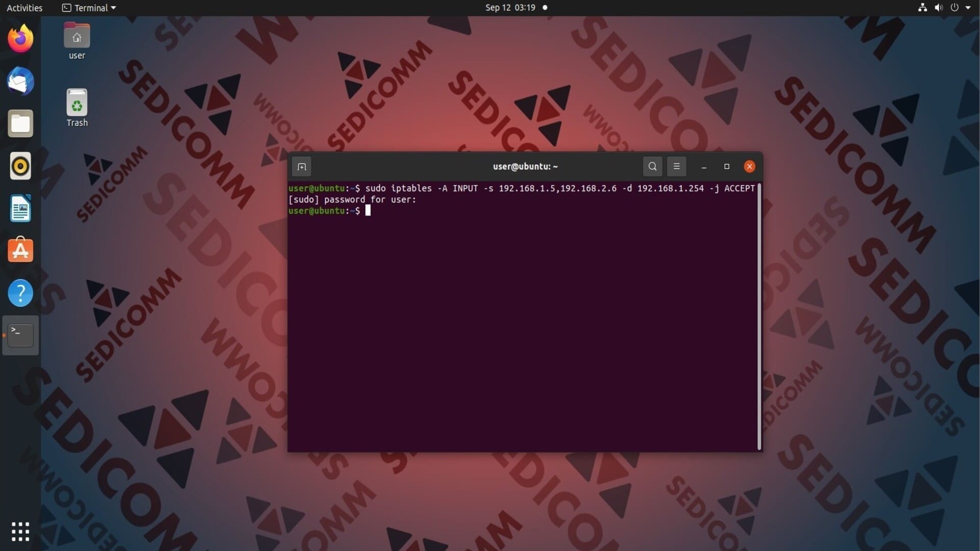The width and height of the screenshot is (980, 551).
Task: Minimize the terminal window
Action: (704, 166)
